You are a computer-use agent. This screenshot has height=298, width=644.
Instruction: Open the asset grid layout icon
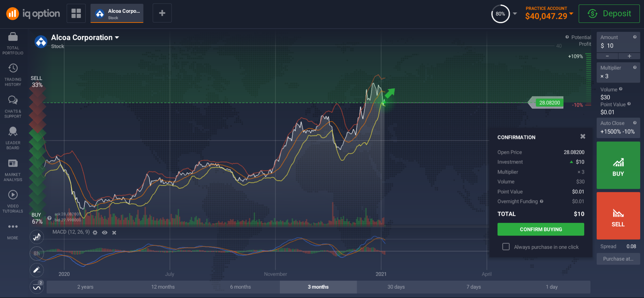[x=76, y=13]
